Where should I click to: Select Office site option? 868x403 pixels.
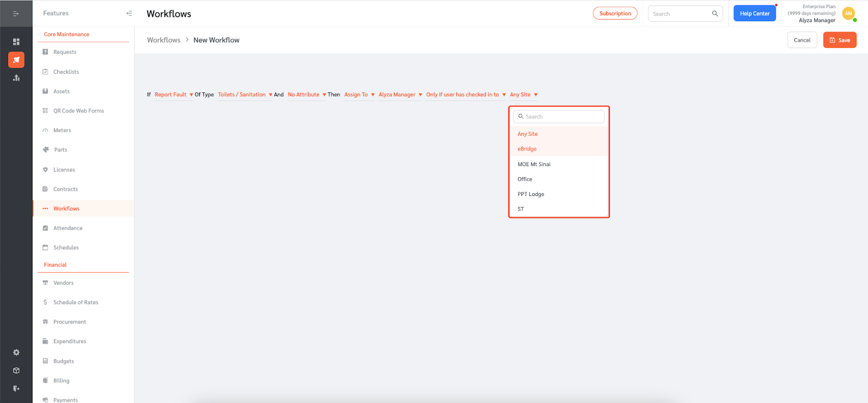pyautogui.click(x=559, y=179)
